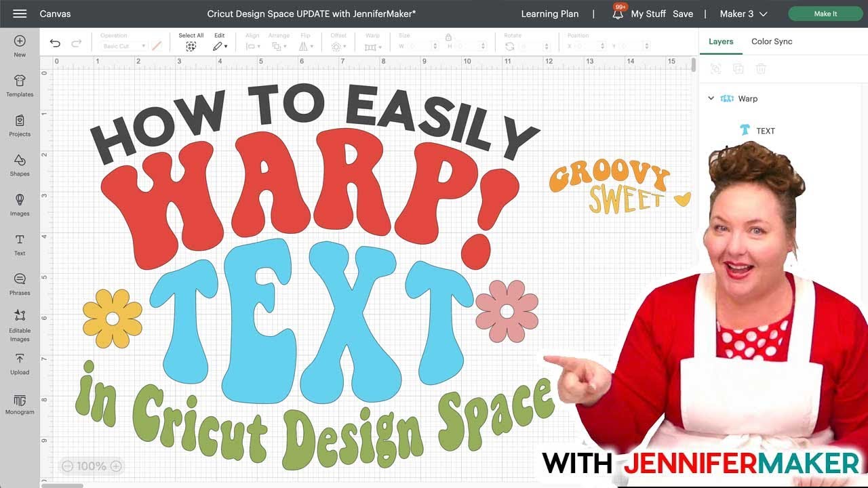This screenshot has width=868, height=488.
Task: Open the Flip dropdown
Action: pyautogui.click(x=306, y=47)
